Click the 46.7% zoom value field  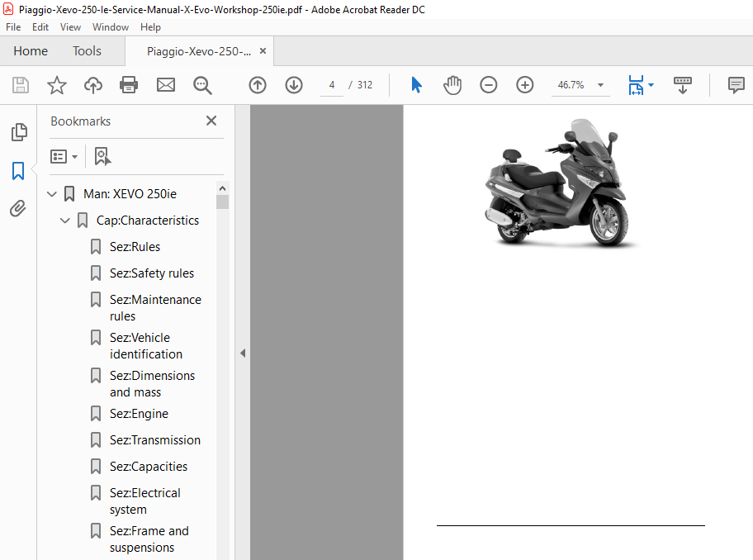pos(571,85)
